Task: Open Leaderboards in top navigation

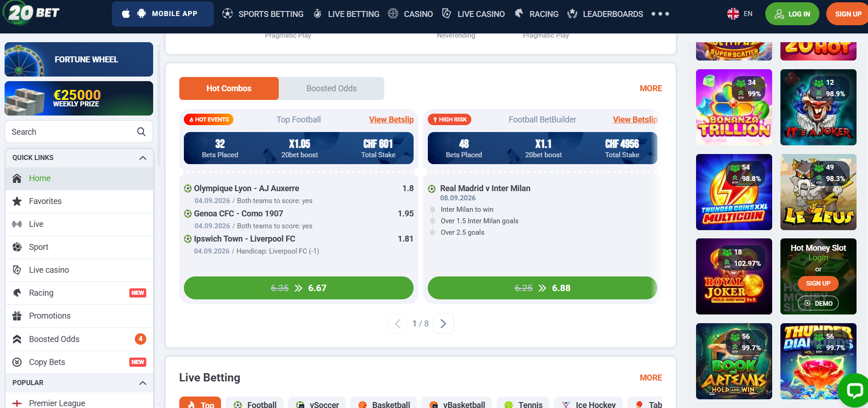Action: [605, 14]
